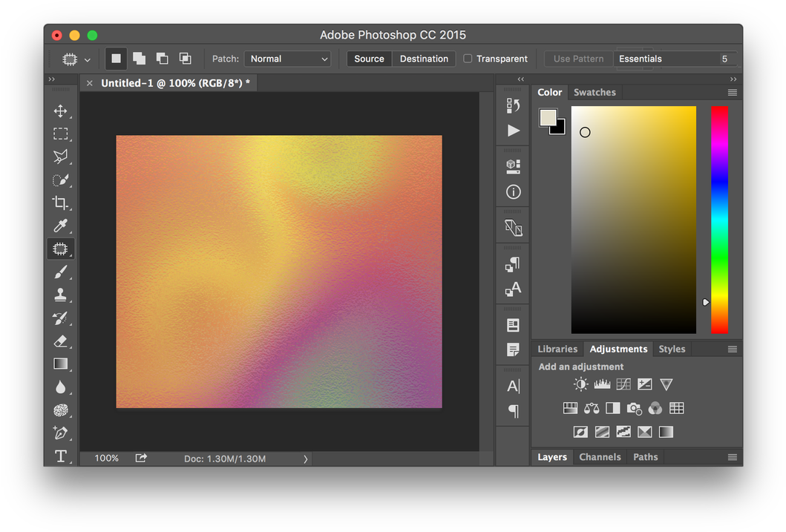The width and height of the screenshot is (786, 532).
Task: Activate the Horizontal Type tool
Action: click(61, 456)
